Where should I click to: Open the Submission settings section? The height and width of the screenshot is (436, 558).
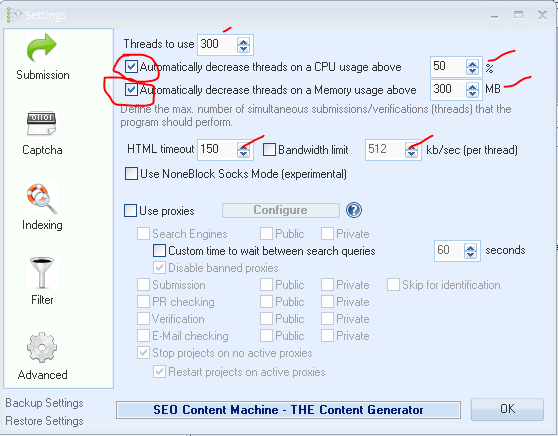click(x=42, y=57)
